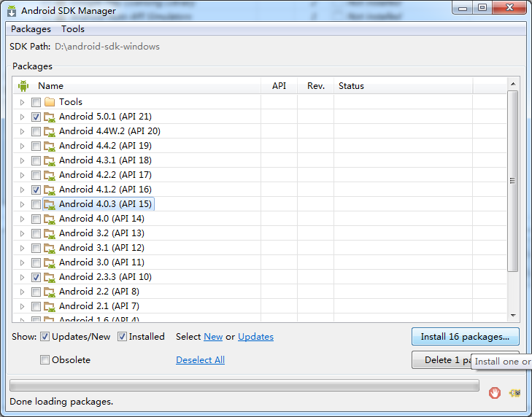
Task: Check Android 2.2 (API 8) checkbox
Action: point(36,292)
